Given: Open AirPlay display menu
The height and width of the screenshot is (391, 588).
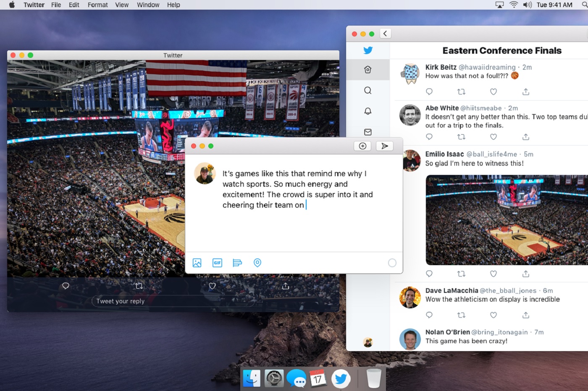Looking at the screenshot, I should pos(499,5).
